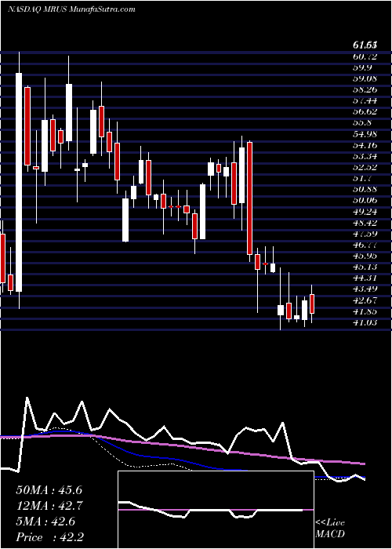Click the 48.42 price axis label

click(x=365, y=223)
